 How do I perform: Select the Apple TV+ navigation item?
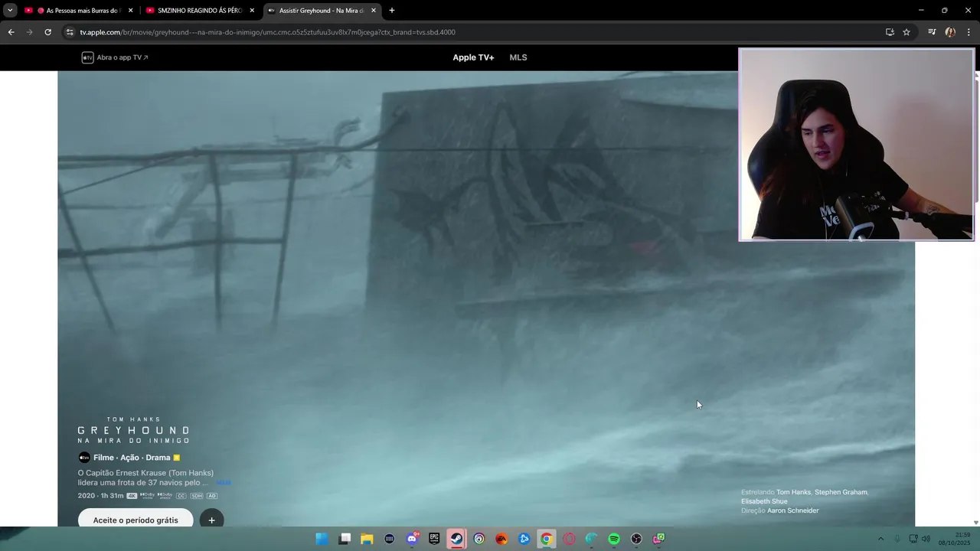click(473, 57)
